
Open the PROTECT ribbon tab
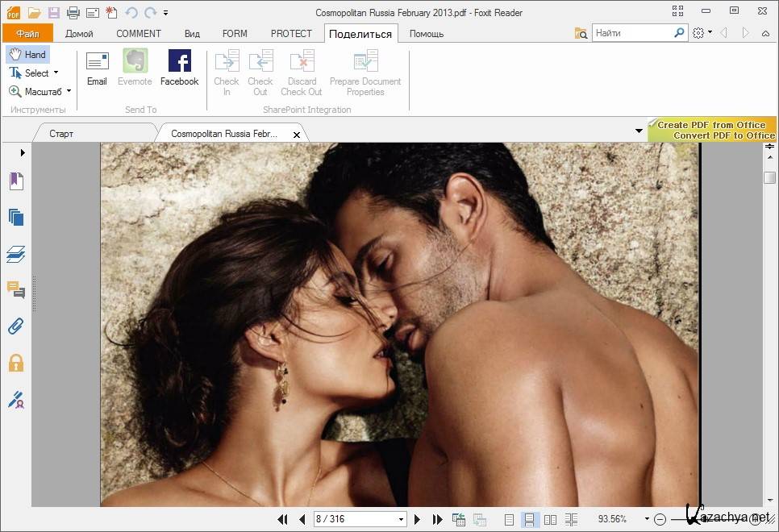click(291, 34)
